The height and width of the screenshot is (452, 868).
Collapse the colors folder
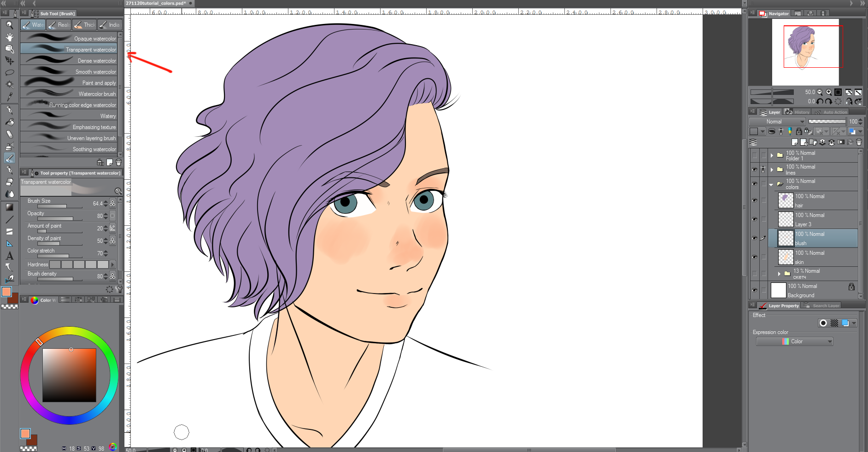tap(771, 184)
